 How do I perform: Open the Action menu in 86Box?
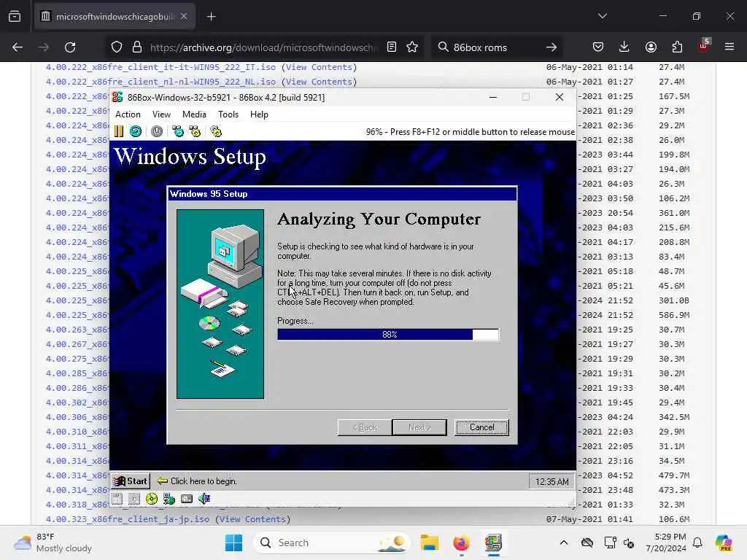(x=128, y=114)
